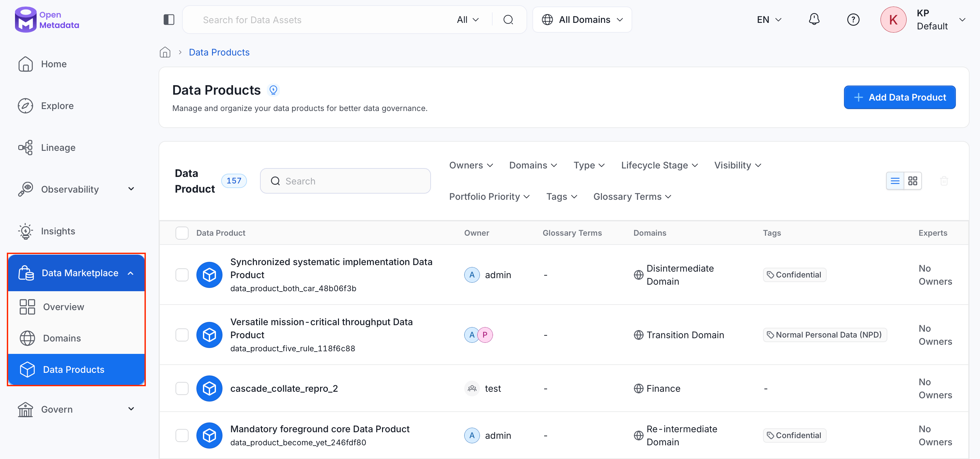Open the All search-scope dropdown
980x459 pixels.
(x=467, y=20)
